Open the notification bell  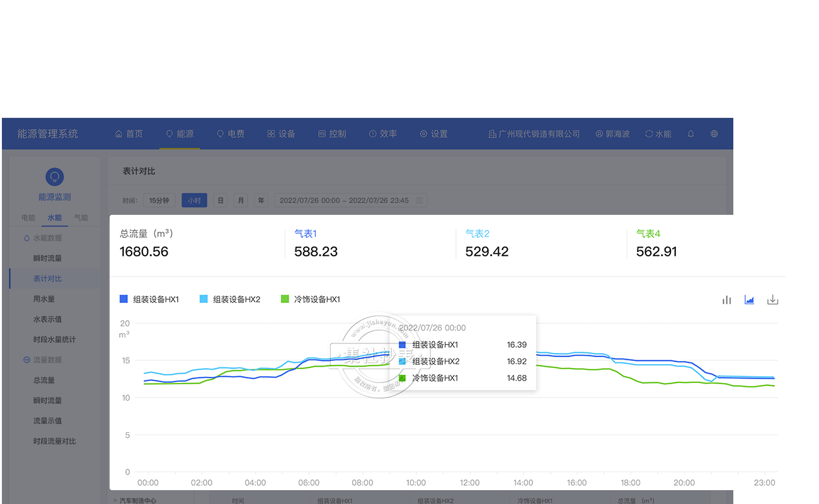[690, 134]
